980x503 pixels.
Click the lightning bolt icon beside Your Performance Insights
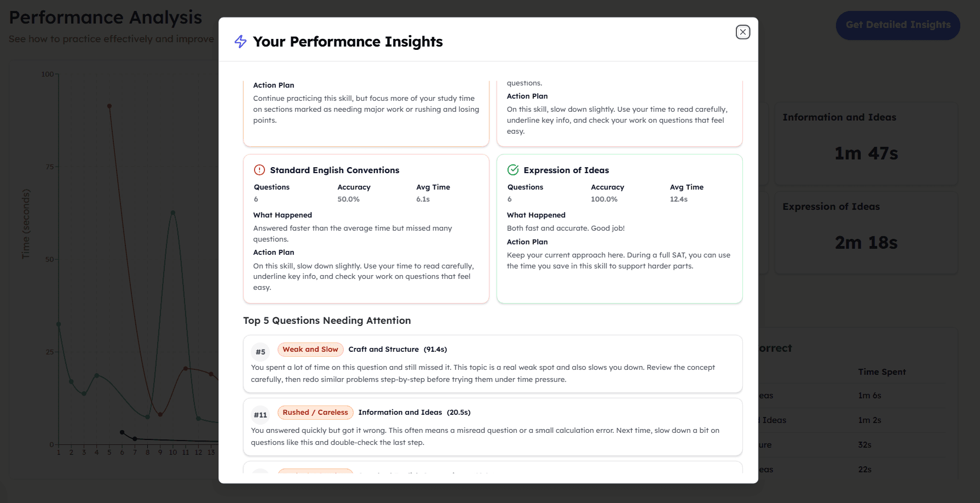coord(240,41)
